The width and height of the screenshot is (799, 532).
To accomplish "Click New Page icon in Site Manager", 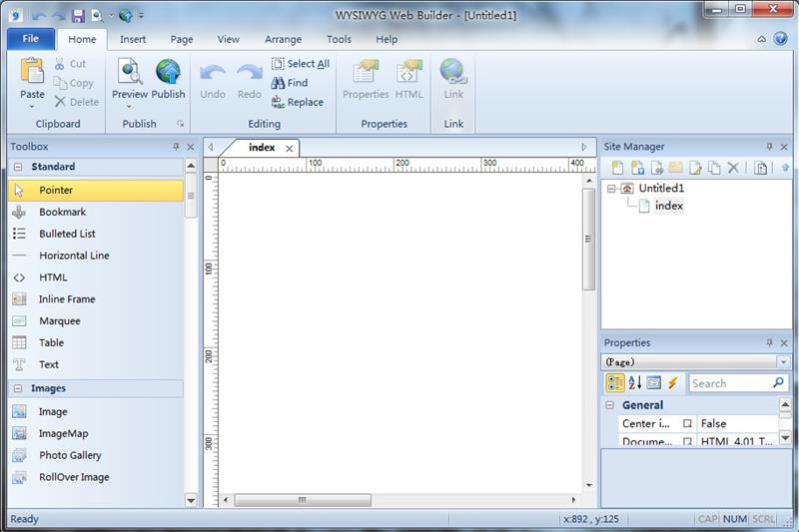I will pos(617,168).
